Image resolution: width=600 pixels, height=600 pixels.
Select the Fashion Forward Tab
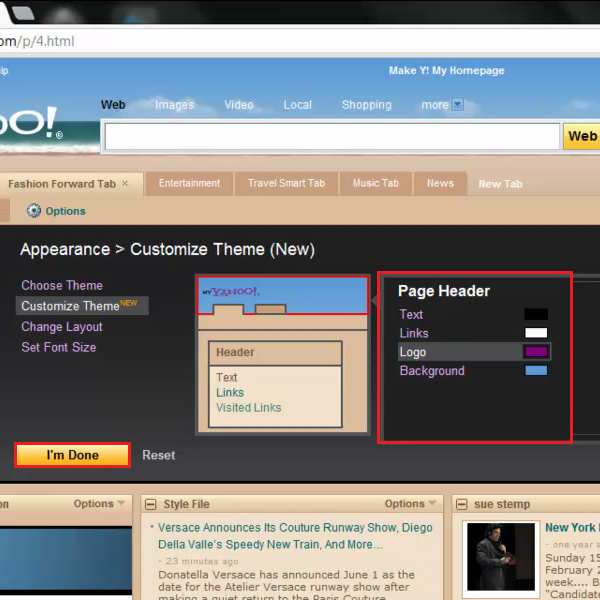[x=62, y=184]
